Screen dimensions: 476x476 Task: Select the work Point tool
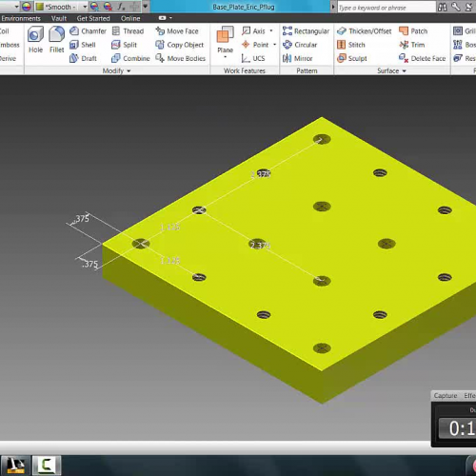(255, 45)
